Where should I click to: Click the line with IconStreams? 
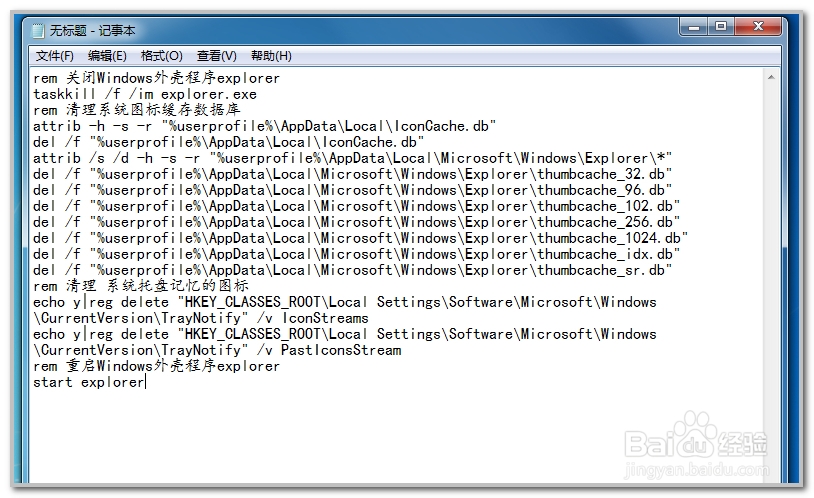pos(345,310)
